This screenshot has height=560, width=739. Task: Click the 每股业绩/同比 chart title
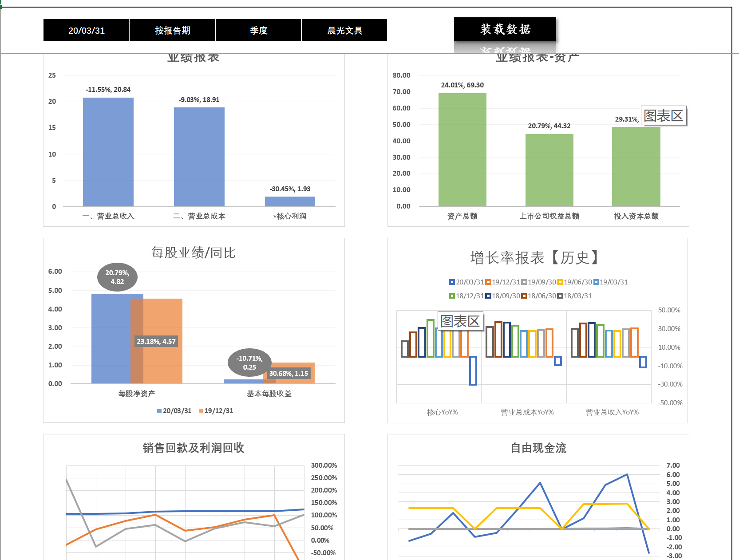[x=193, y=253]
